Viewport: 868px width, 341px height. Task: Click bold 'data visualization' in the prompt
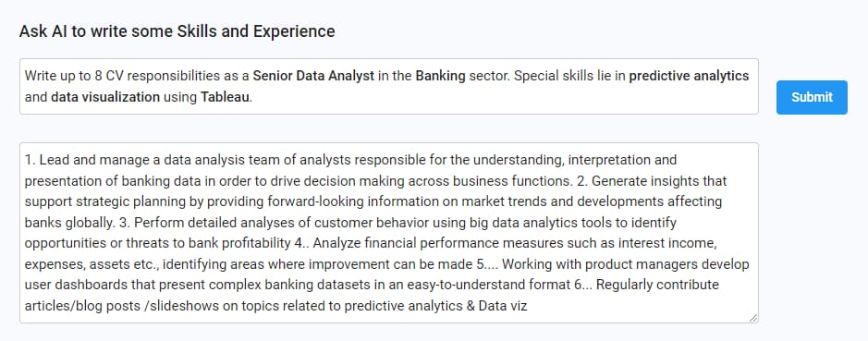click(x=105, y=97)
